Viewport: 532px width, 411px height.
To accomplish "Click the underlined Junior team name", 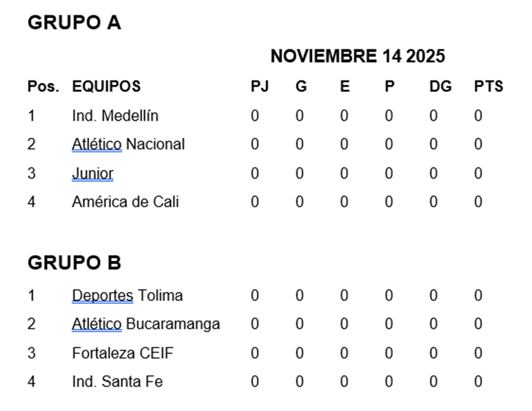I will coord(92,173).
